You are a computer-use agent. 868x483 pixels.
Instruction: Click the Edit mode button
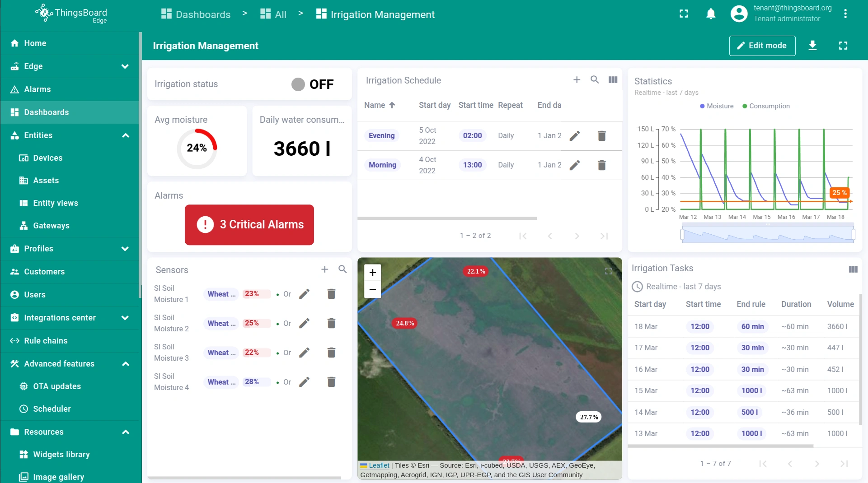[762, 46]
